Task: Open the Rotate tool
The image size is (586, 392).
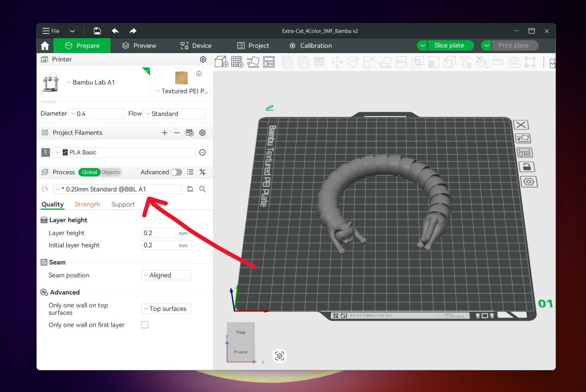Action: click(x=353, y=61)
